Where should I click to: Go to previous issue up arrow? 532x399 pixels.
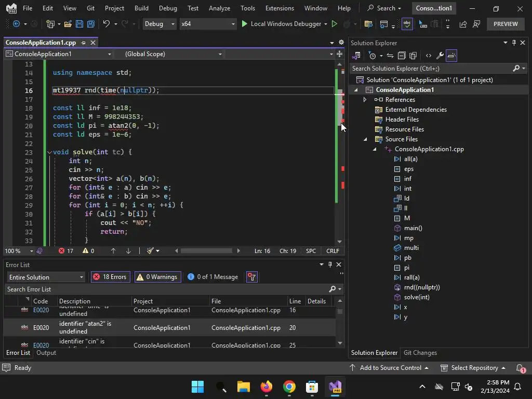point(113,251)
